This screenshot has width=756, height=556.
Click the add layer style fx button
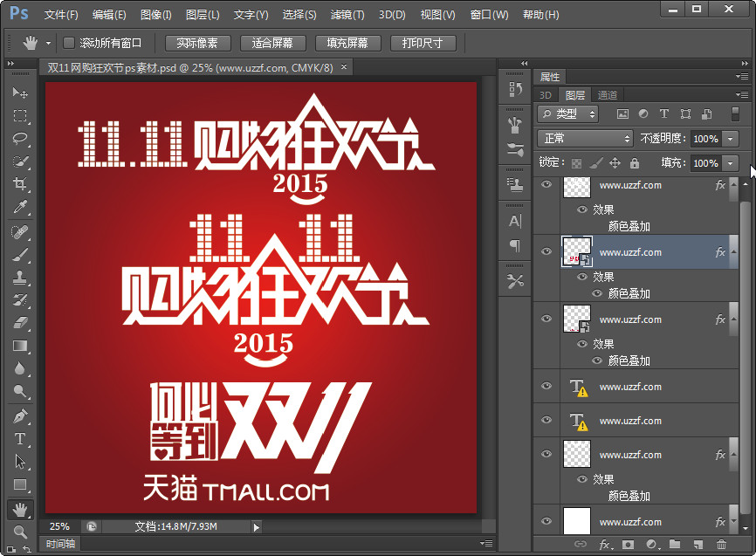coord(606,545)
